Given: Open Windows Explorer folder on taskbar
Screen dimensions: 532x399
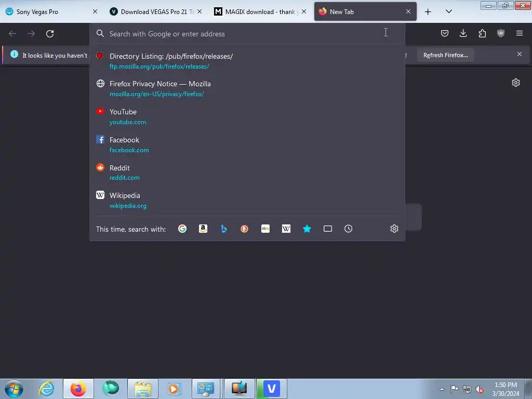Looking at the screenshot, I should 143,389.
